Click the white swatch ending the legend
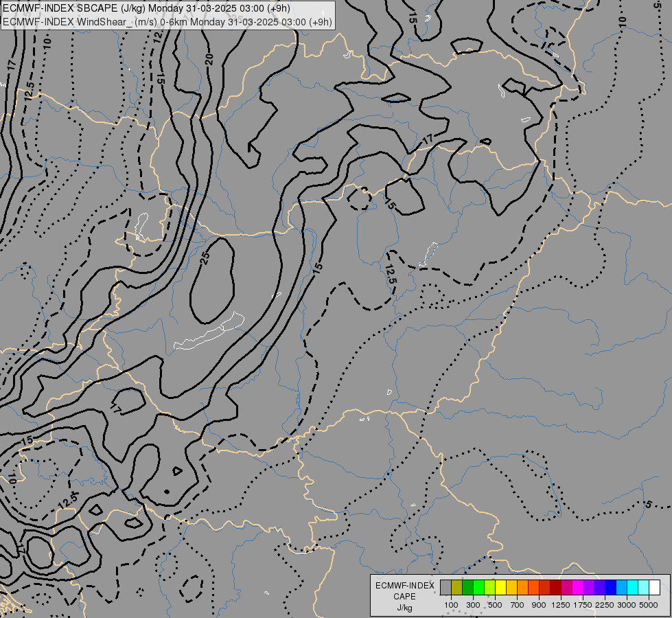672x618 pixels. coord(654,588)
